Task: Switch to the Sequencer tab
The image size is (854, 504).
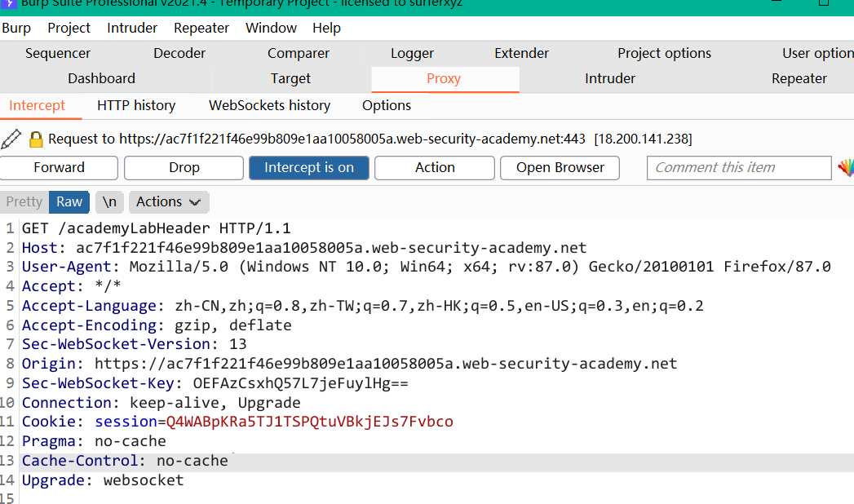Action: [58, 53]
